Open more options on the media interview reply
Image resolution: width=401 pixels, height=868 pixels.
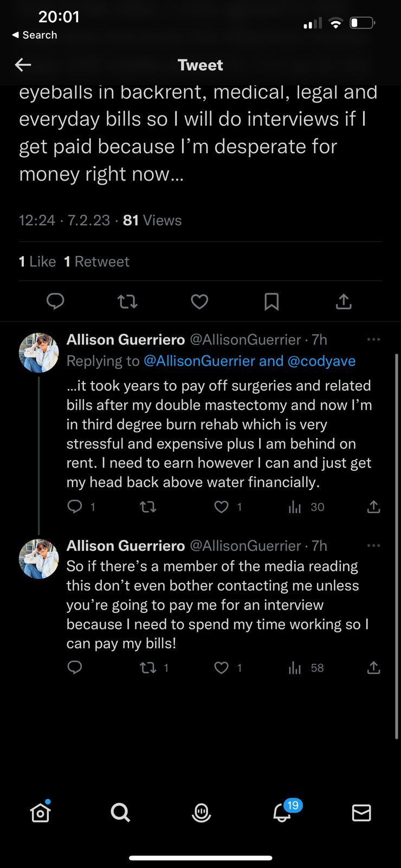coord(373,546)
